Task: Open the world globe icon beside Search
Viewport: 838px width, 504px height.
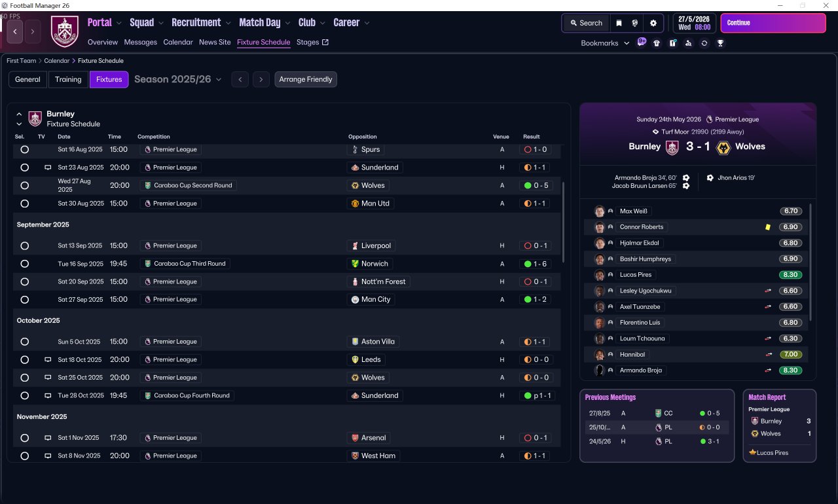Action: tap(635, 23)
